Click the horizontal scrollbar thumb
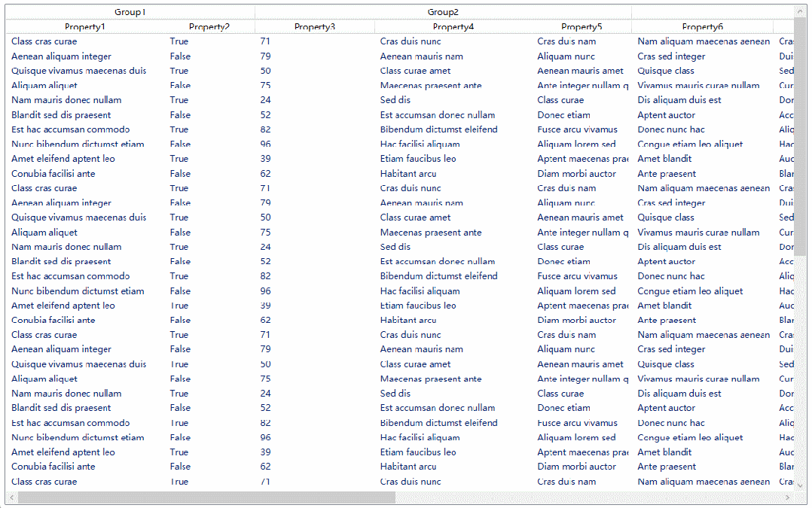This screenshot has width=812, height=508. (x=206, y=497)
